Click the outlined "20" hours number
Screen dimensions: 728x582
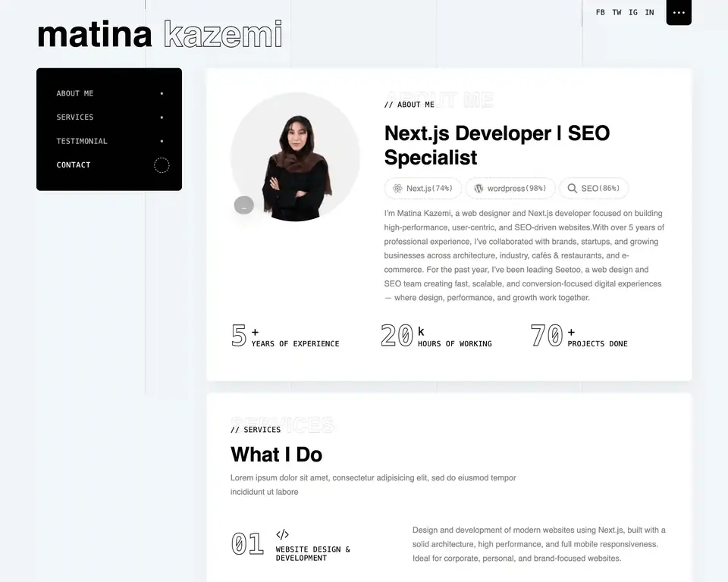point(397,335)
